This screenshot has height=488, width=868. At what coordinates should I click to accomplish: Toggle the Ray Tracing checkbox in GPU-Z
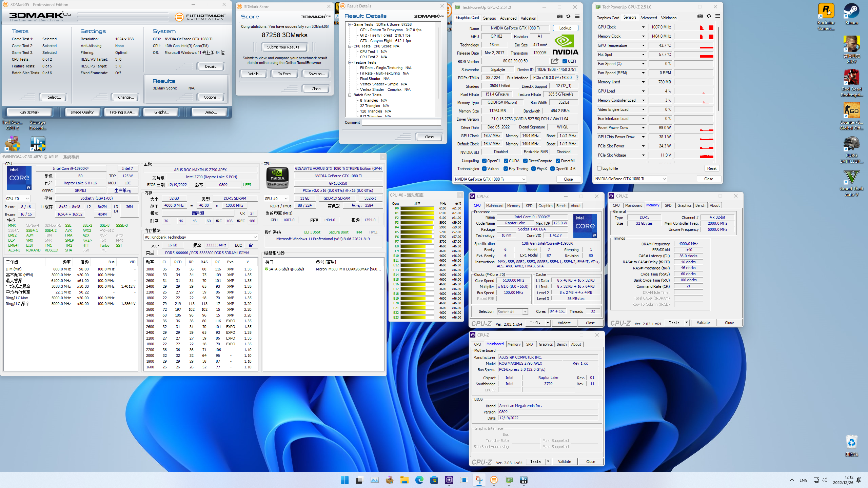pyautogui.click(x=506, y=169)
